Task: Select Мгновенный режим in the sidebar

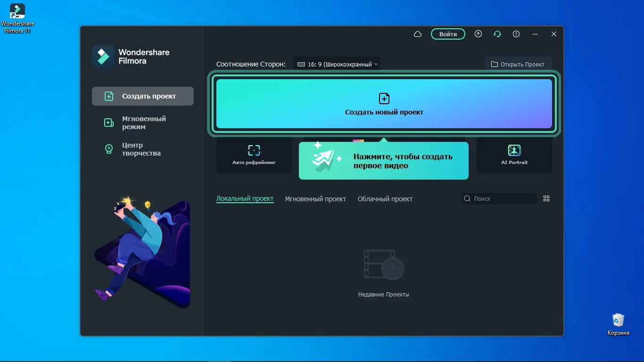Action: point(143,123)
